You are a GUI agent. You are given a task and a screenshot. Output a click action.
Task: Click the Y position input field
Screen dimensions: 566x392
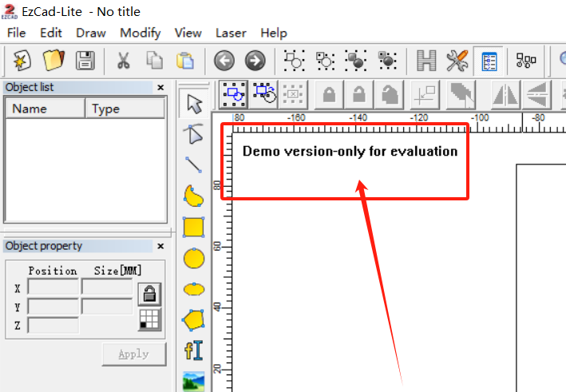click(53, 307)
